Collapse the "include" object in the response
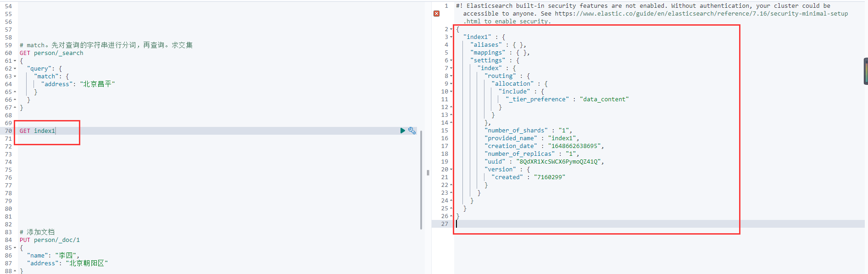This screenshot has width=868, height=274. coord(451,92)
